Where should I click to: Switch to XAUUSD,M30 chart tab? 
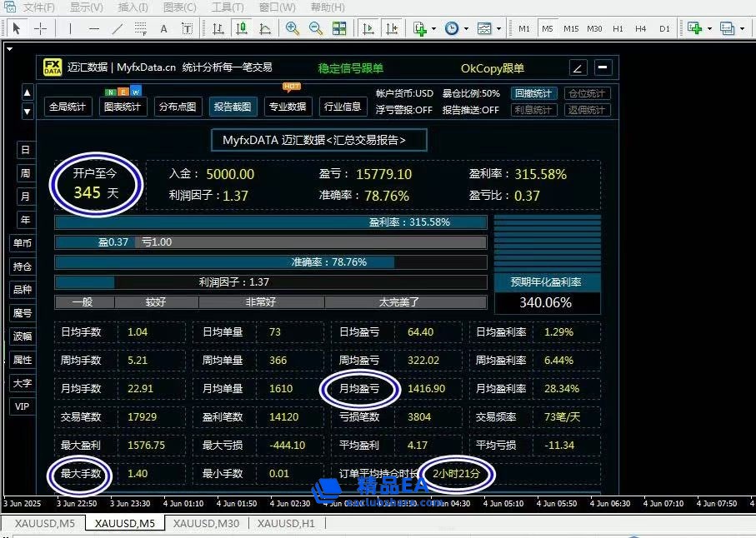(x=207, y=524)
